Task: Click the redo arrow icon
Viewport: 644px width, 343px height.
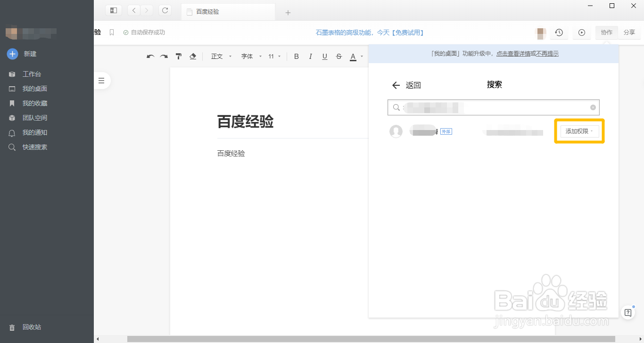Action: click(164, 57)
